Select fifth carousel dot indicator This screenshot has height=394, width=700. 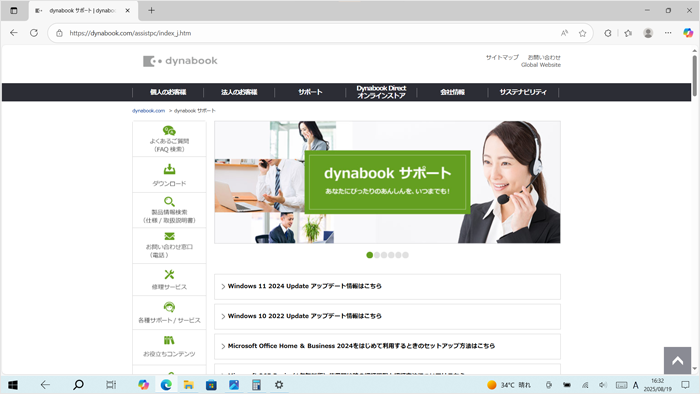click(398, 255)
